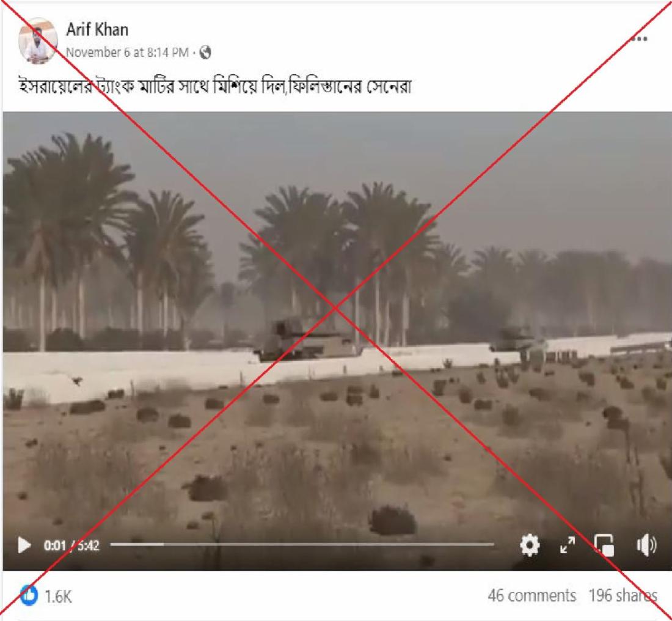Open the November 6 post timestamp
This screenshot has height=621, width=672.
point(127,53)
